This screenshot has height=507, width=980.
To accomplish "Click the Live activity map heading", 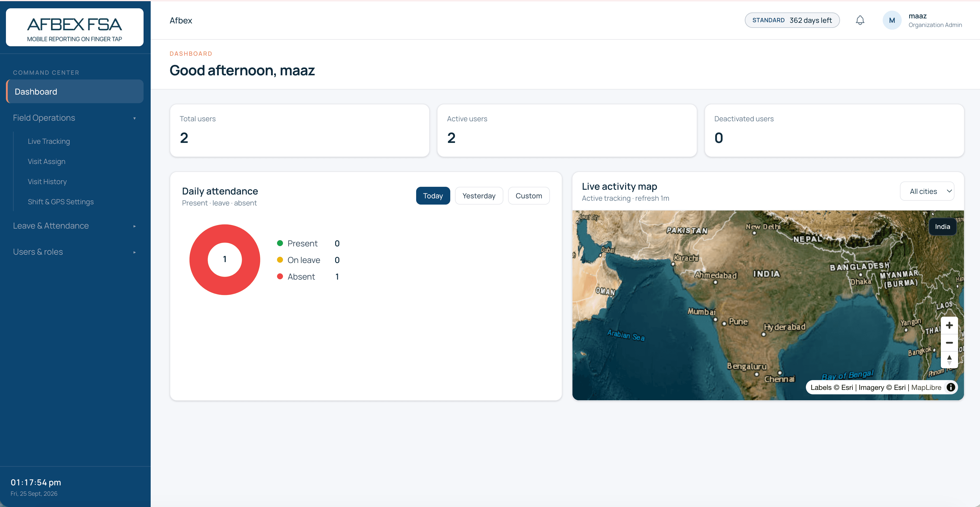I will tap(619, 186).
